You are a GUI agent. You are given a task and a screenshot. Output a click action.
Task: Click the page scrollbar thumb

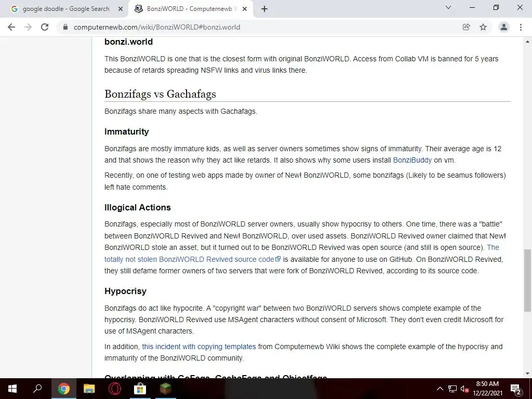[x=527, y=280]
